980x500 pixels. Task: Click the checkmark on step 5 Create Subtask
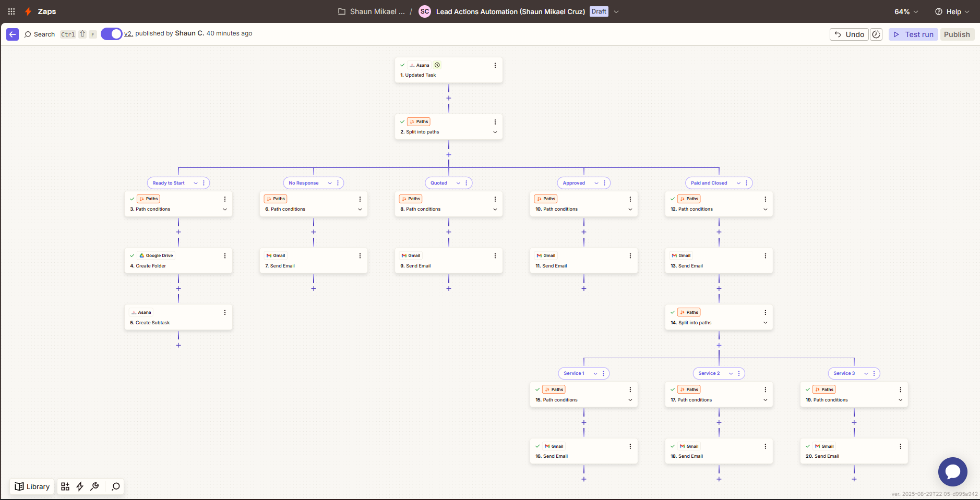tap(132, 312)
